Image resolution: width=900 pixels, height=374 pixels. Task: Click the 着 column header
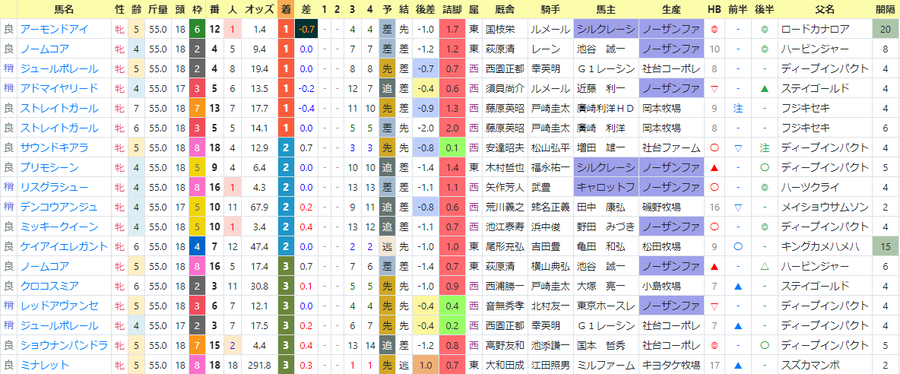coord(285,9)
